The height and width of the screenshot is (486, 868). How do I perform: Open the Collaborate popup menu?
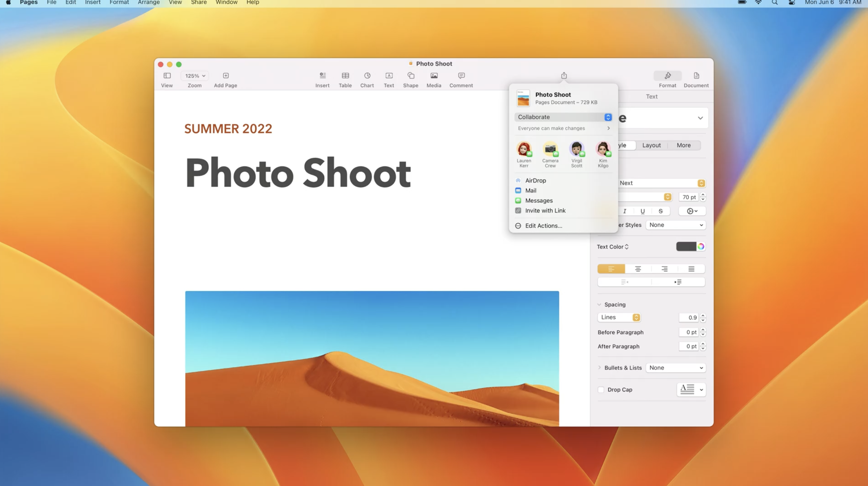pyautogui.click(x=563, y=117)
